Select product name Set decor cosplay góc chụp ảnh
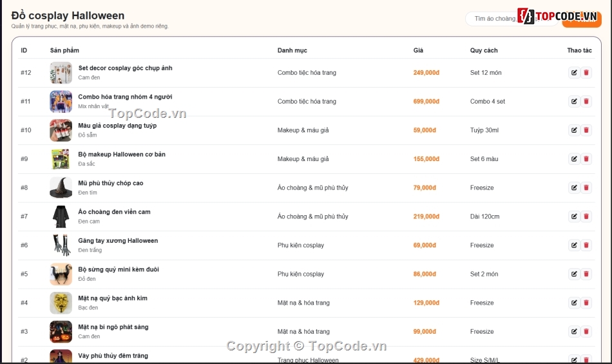This screenshot has width=612, height=364. (x=125, y=68)
